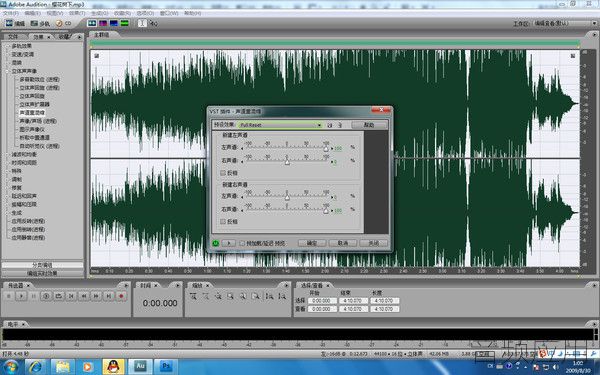Click the delete preset icon in dialog
This screenshot has width=600, height=375.
pyautogui.click(x=340, y=125)
